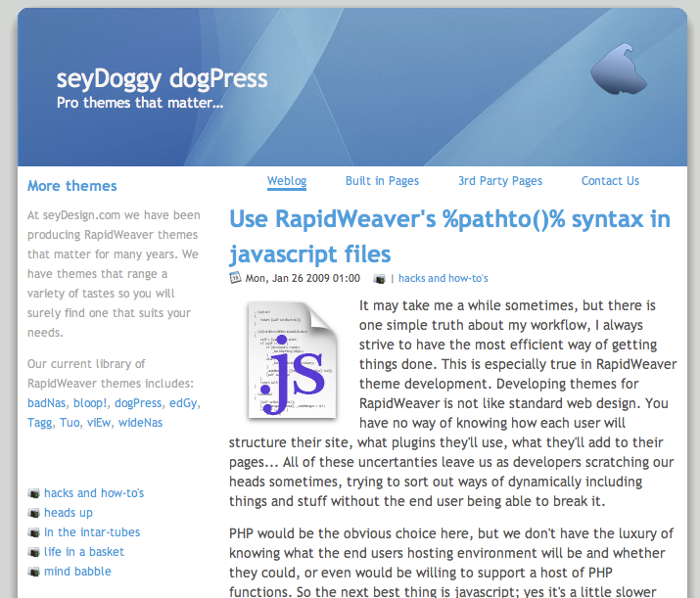Visit the wideNas theme link
Viewport: 700px width, 598px height.
(x=141, y=423)
